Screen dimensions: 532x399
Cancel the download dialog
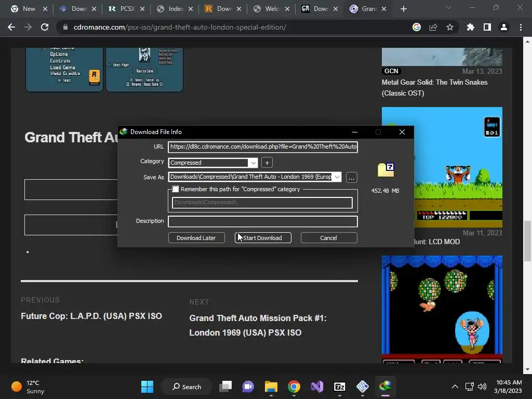pos(329,238)
